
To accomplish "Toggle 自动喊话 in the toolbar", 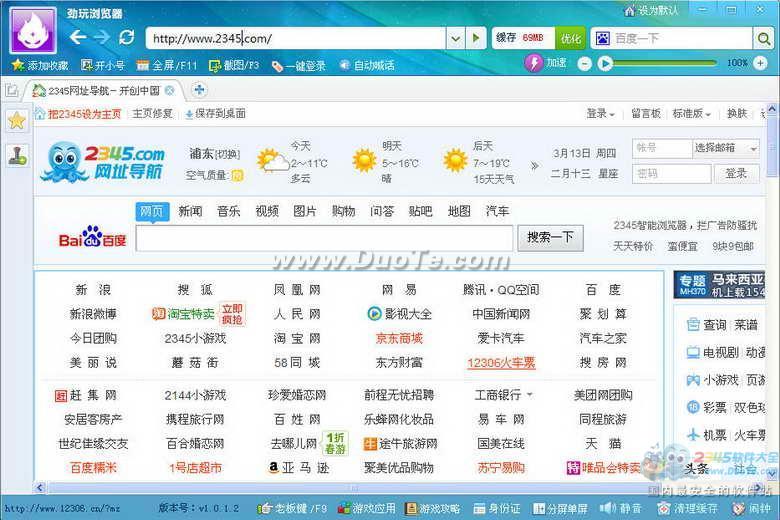I will (x=366, y=65).
